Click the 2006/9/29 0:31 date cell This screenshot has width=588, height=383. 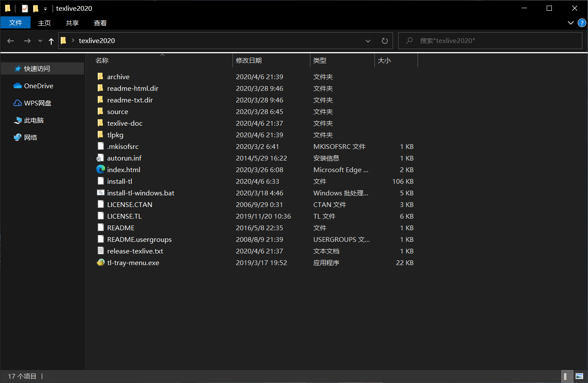(260, 204)
